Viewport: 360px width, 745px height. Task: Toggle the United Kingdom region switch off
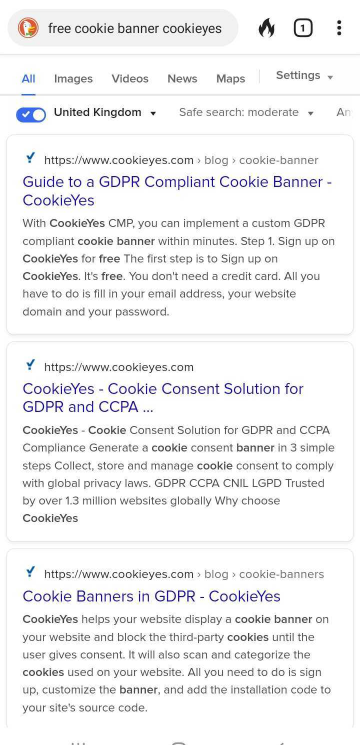(31, 115)
